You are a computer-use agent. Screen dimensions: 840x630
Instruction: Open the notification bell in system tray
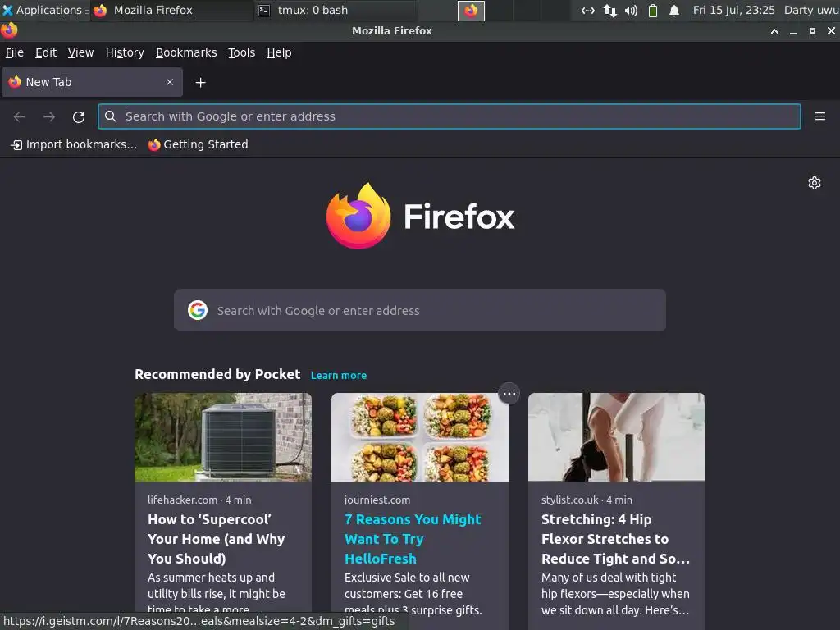point(674,10)
